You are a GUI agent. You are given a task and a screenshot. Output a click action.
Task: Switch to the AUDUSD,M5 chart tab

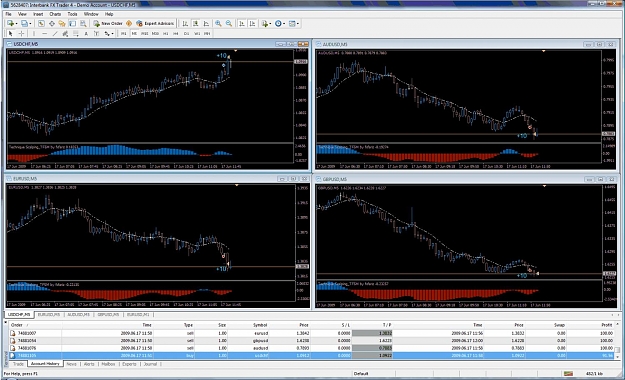79,315
